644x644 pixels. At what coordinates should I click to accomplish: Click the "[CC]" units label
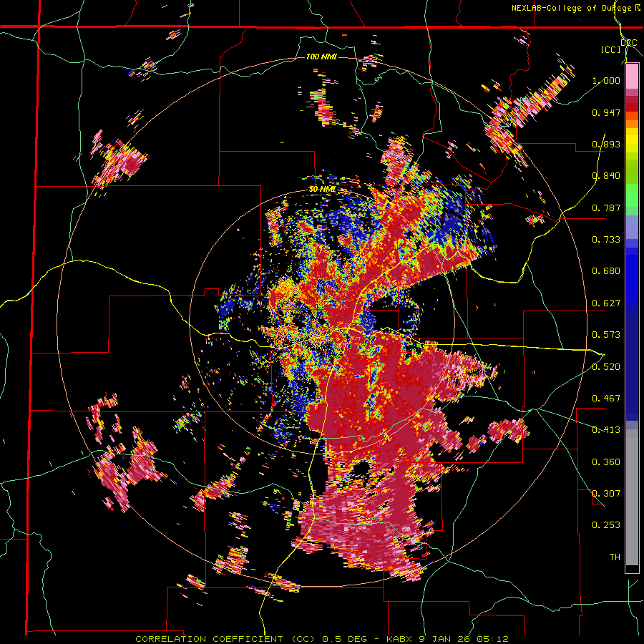click(x=611, y=49)
